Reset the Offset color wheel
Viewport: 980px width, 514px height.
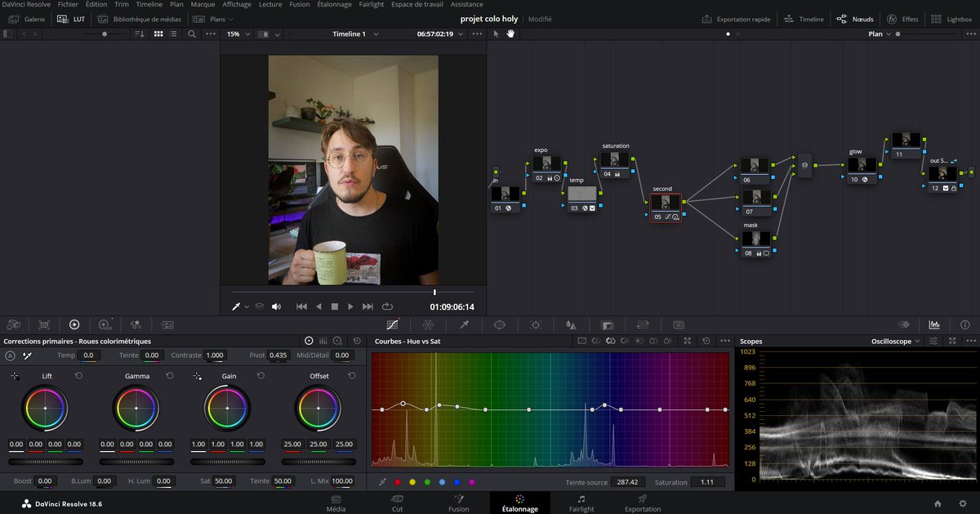coord(351,376)
